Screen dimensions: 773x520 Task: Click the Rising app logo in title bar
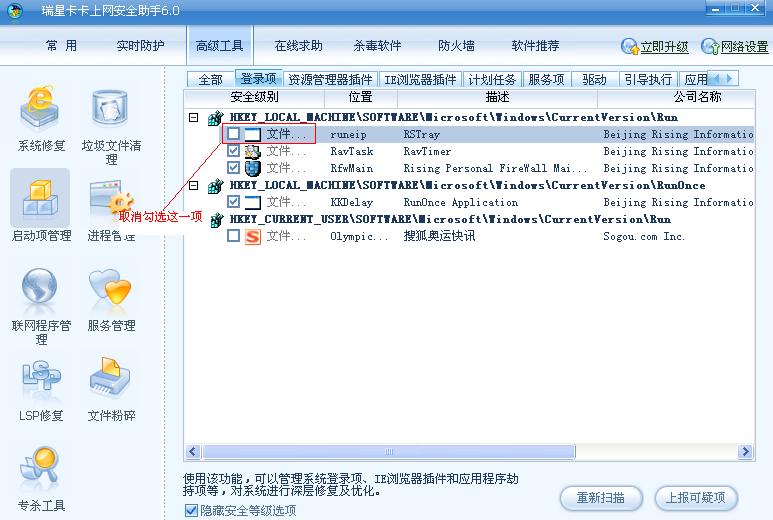click(15, 11)
